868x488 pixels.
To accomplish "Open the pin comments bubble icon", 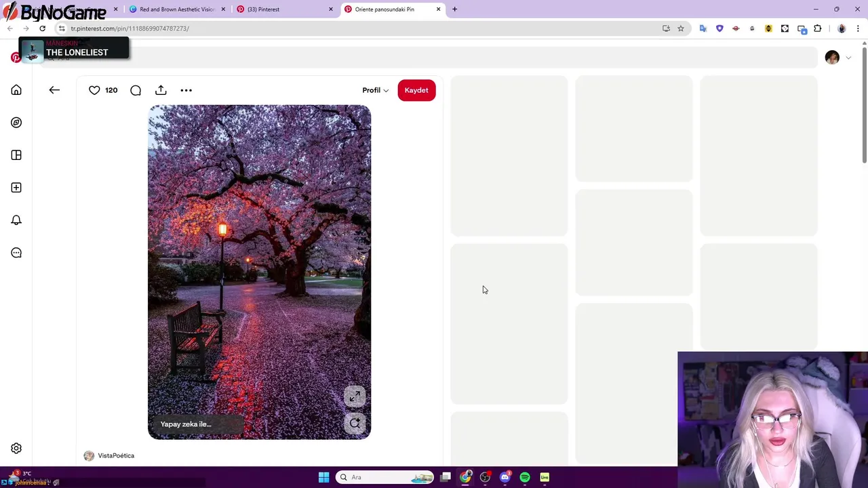I will [x=136, y=90].
